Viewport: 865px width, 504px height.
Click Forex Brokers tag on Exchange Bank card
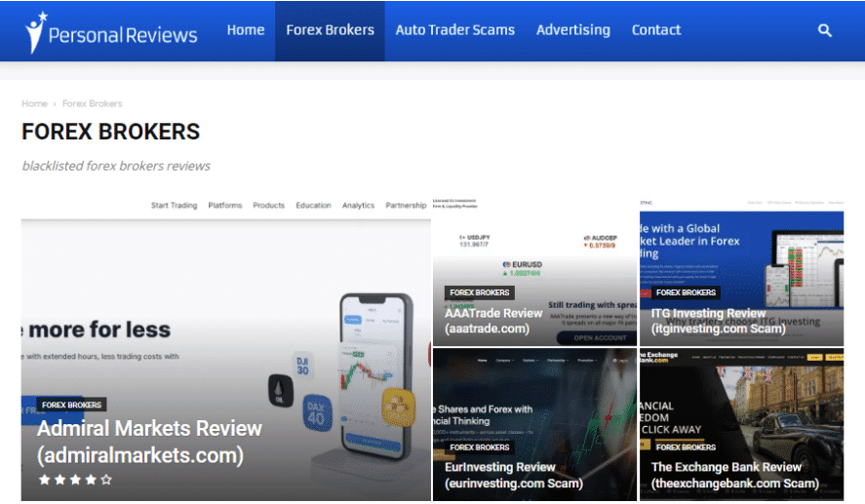(x=686, y=447)
